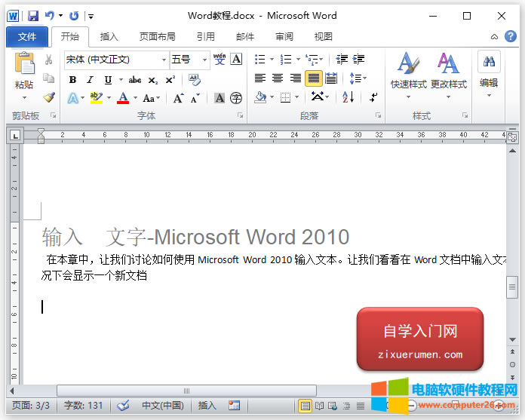This screenshot has height=420, width=525.
Task: Click the red font color button
Action: click(x=123, y=98)
